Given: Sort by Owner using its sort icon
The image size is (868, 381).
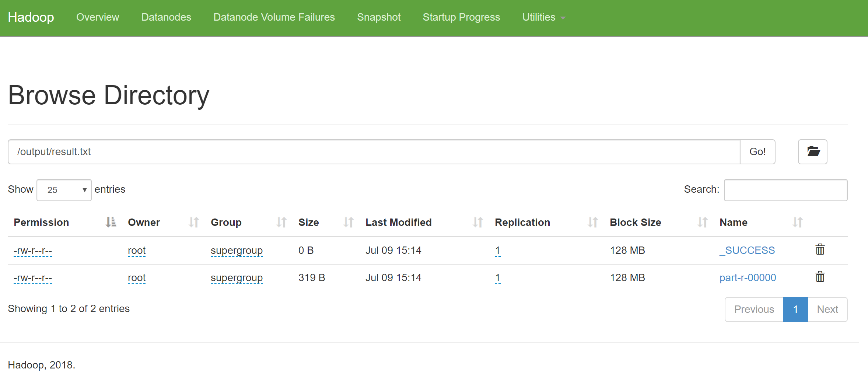Looking at the screenshot, I should [193, 222].
